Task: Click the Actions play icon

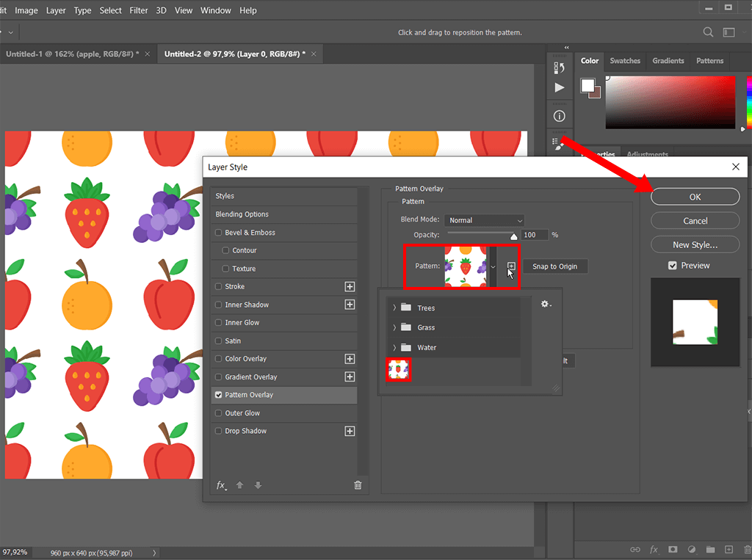Action: pos(559,87)
